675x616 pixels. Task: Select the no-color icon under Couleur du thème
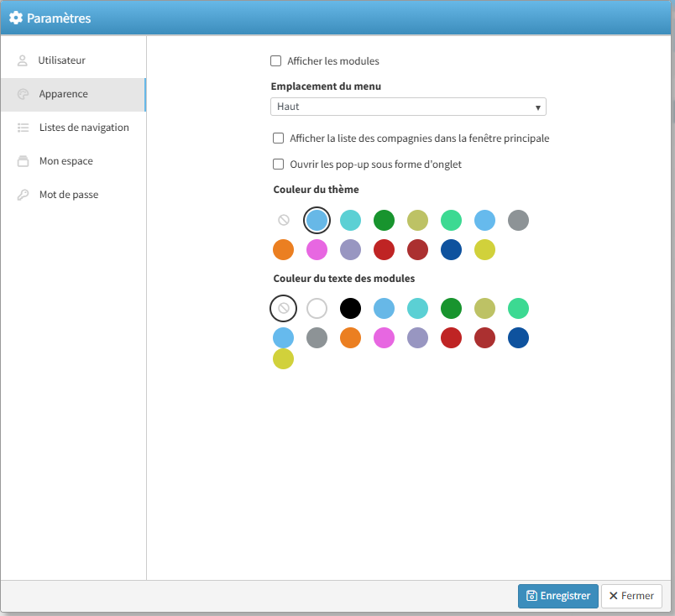[x=284, y=220]
